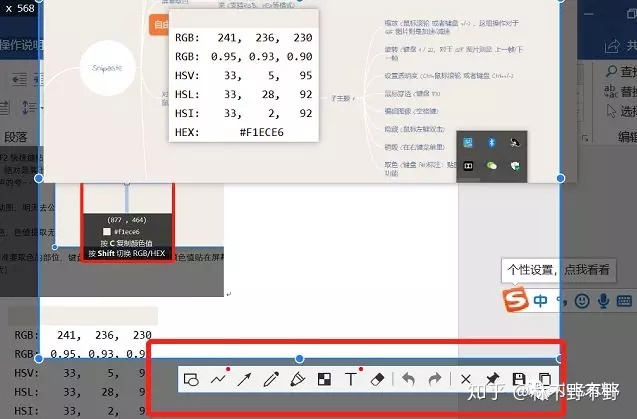This screenshot has height=419, width=637.
Task: Click the selection's left-edge middle handle
Action: pos(39,178)
